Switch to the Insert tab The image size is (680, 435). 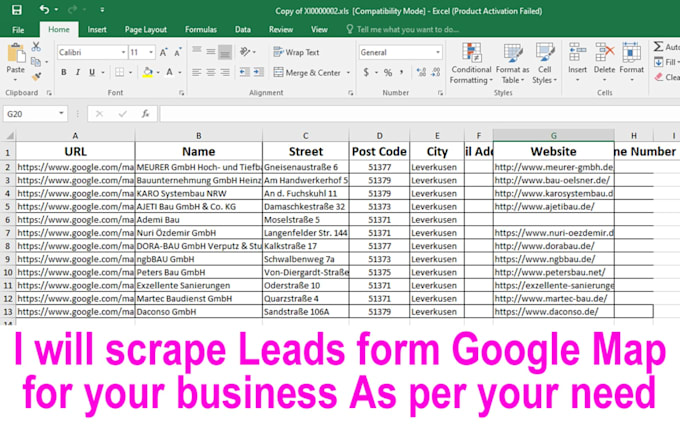click(x=97, y=29)
